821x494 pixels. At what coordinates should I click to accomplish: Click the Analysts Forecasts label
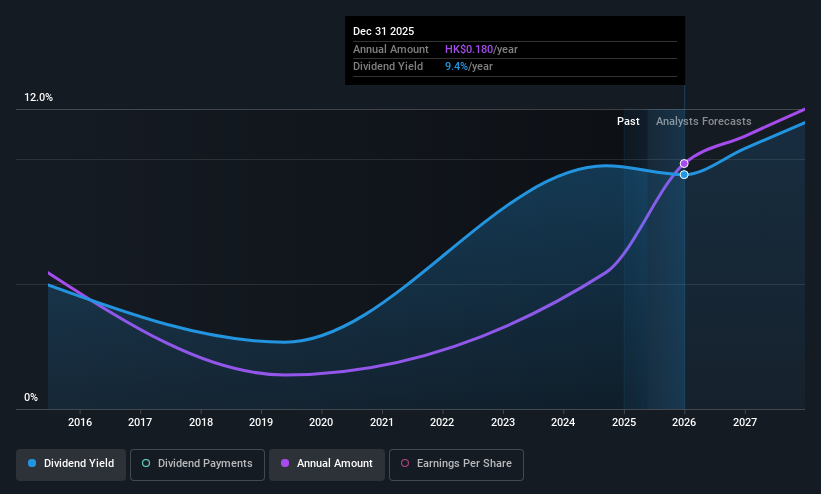point(703,122)
